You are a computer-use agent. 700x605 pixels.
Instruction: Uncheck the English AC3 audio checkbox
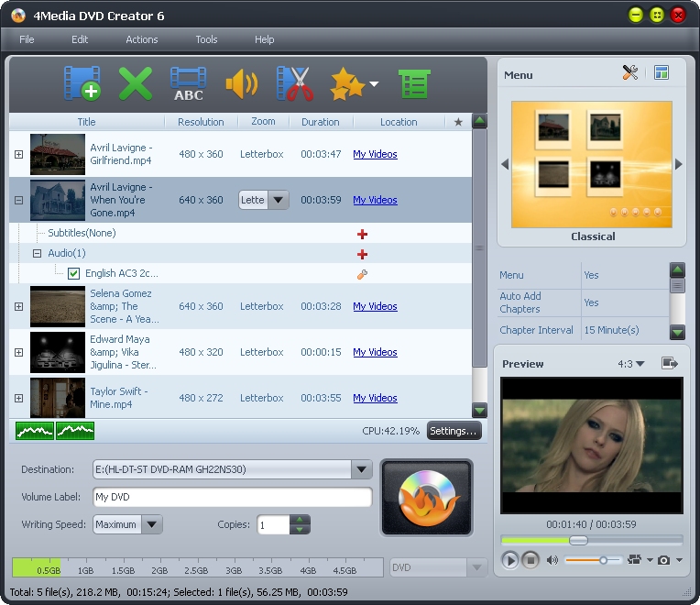pos(73,273)
